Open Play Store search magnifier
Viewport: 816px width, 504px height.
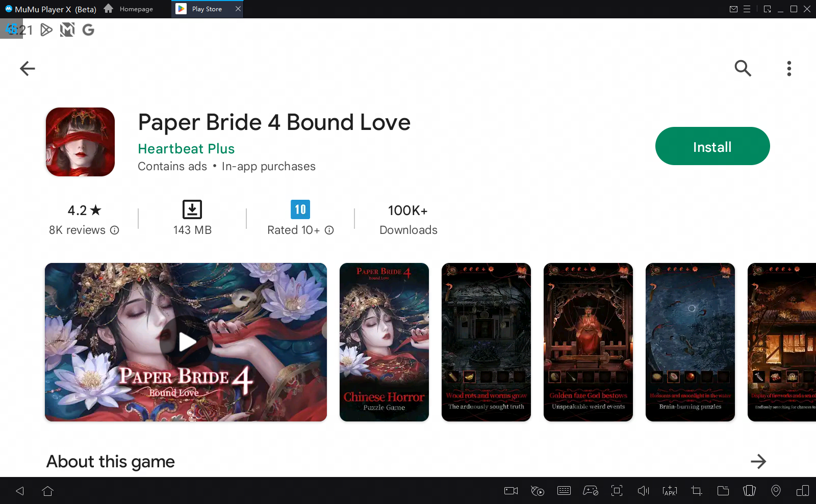[743, 68]
